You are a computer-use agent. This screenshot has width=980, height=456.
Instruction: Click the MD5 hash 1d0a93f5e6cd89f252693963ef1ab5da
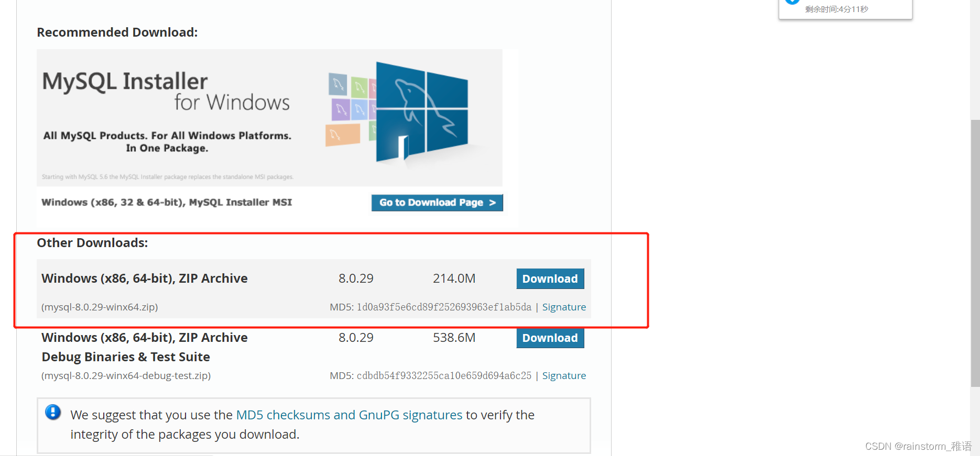coord(444,307)
